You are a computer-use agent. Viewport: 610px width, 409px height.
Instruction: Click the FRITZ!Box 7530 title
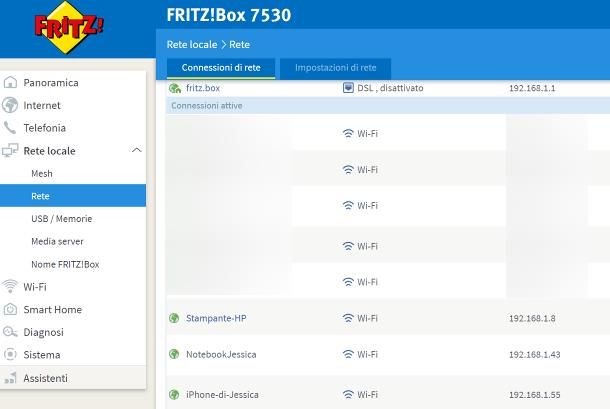[229, 15]
